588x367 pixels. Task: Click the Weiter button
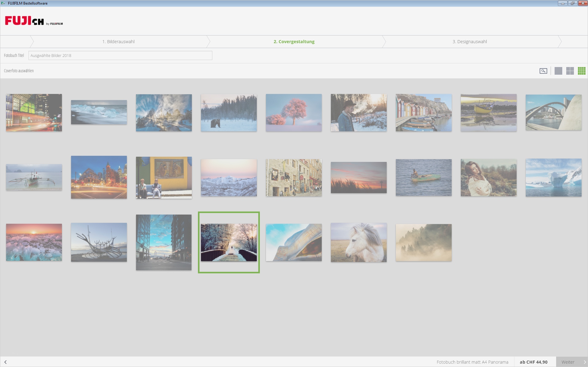tap(572, 362)
